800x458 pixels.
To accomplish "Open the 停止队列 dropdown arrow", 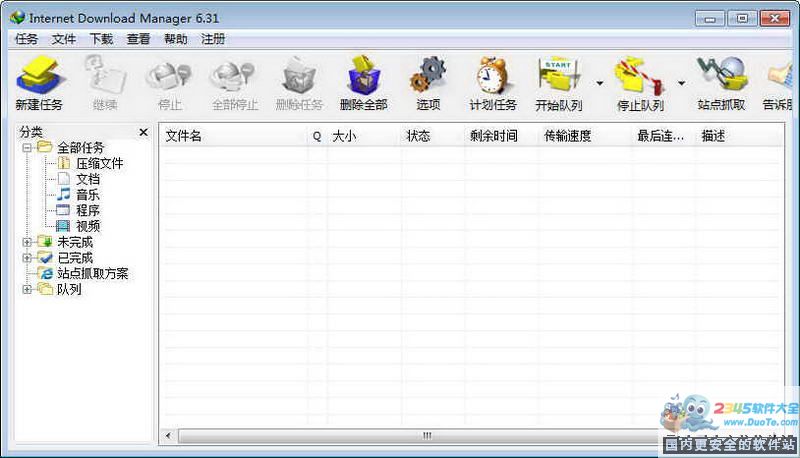I will 681,84.
